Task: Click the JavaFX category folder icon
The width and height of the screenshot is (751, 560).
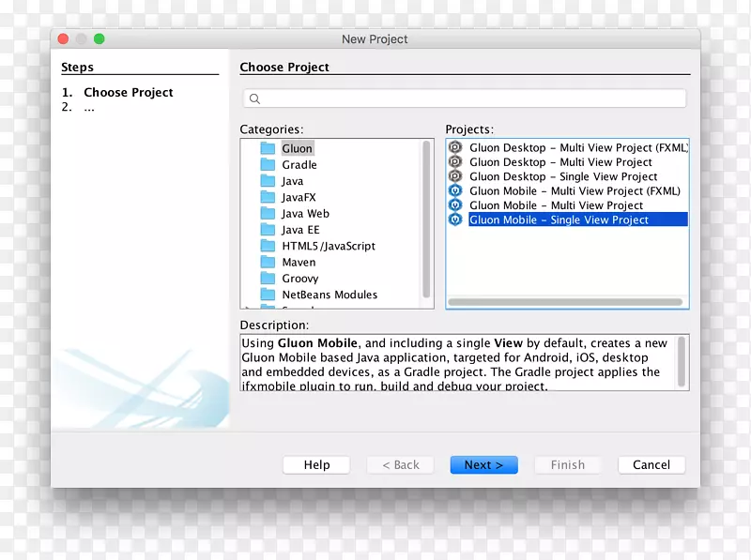Action: click(268, 197)
